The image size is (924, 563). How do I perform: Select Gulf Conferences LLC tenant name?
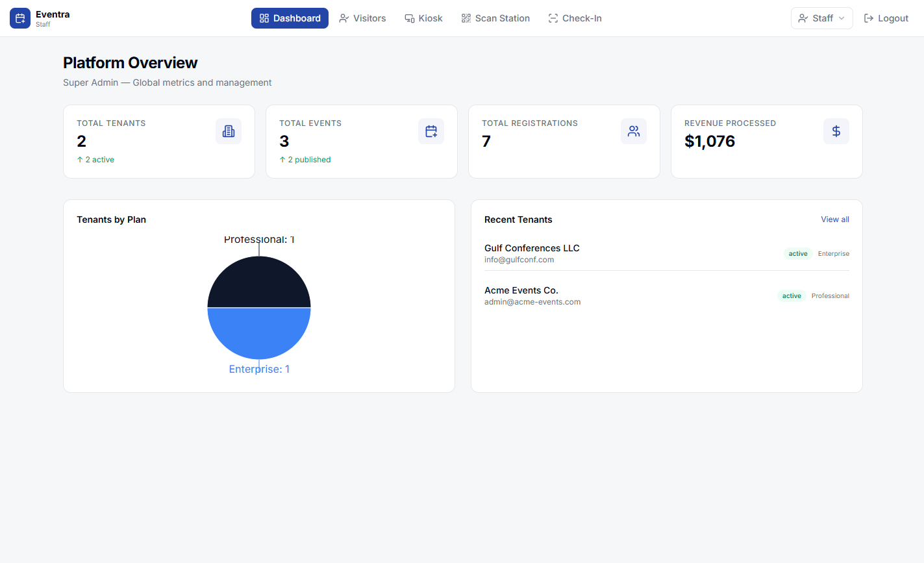click(x=532, y=248)
